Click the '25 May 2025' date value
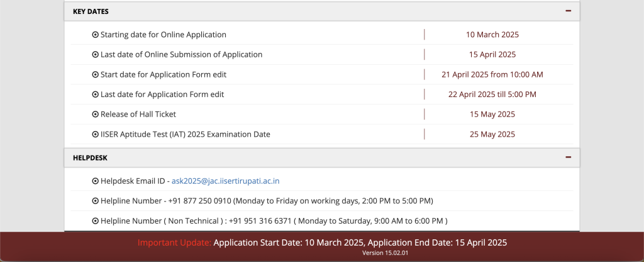The width and height of the screenshot is (644, 262). tap(492, 134)
